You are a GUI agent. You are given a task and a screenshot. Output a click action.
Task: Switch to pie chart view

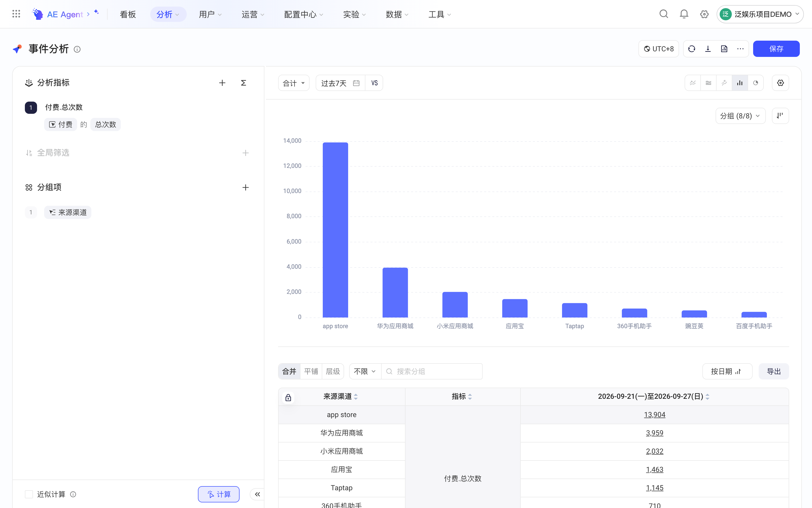point(756,83)
